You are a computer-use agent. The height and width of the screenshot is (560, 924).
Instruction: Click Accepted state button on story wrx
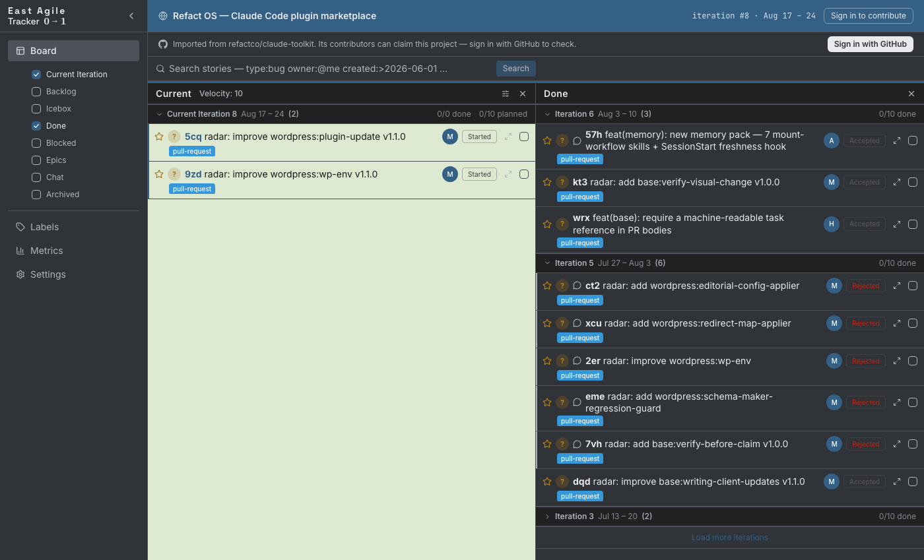point(864,224)
